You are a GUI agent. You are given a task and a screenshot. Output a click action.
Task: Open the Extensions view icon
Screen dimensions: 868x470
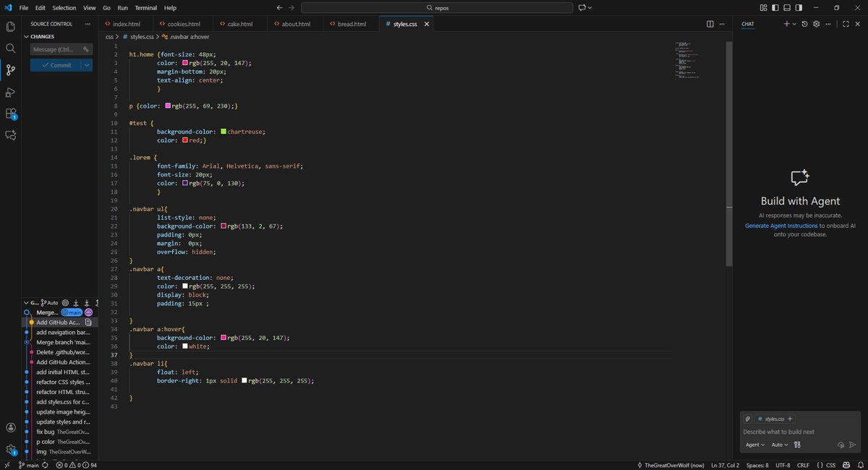tap(10, 114)
